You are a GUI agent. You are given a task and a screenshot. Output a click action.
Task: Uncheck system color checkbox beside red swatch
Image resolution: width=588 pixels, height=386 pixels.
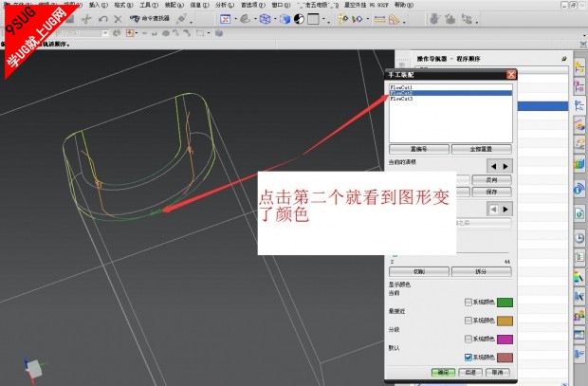coord(468,358)
